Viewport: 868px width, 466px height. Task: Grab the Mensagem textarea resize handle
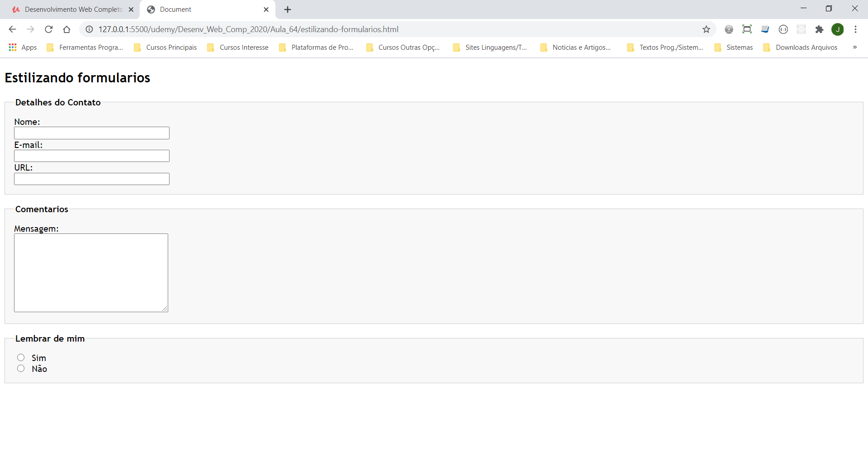(x=165, y=309)
